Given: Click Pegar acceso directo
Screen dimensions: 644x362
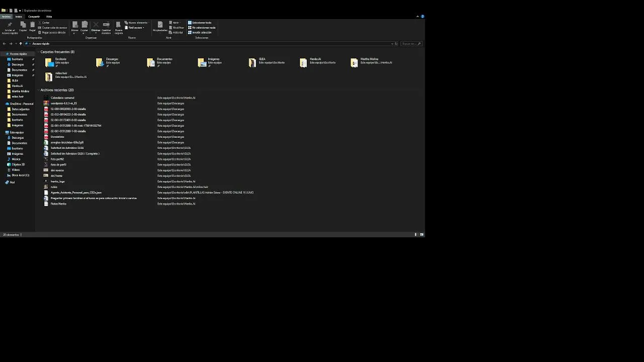Looking at the screenshot, I should (x=52, y=32).
